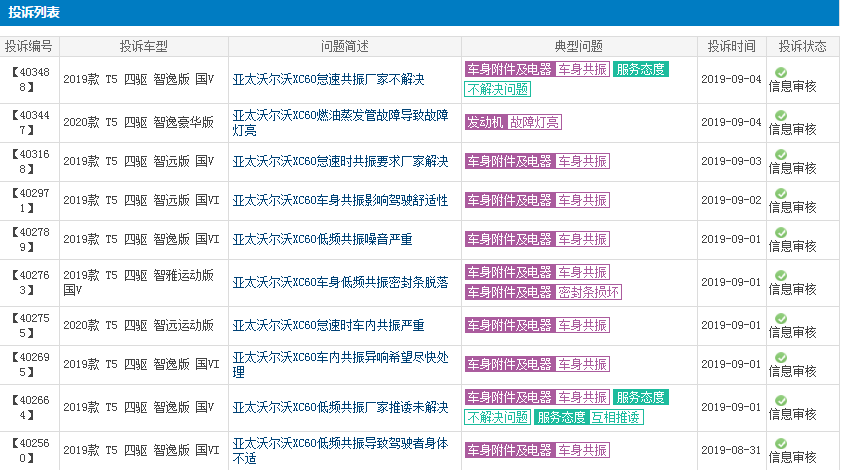Click green check icon for complaint 402695

click(x=781, y=357)
